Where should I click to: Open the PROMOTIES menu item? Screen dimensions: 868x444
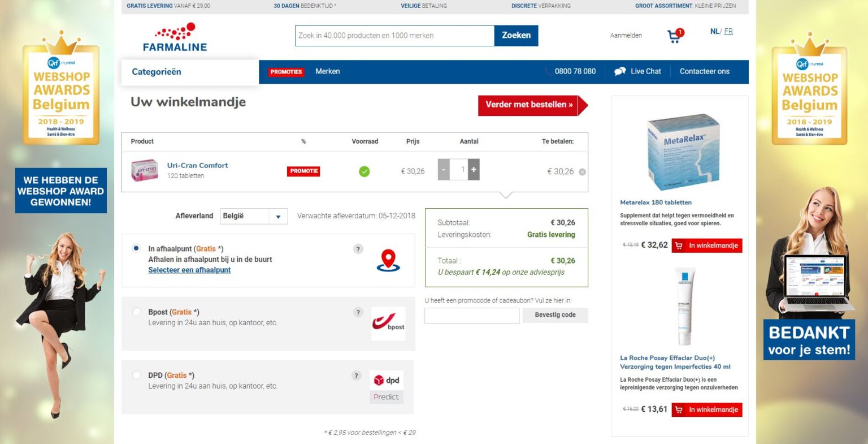click(x=286, y=71)
